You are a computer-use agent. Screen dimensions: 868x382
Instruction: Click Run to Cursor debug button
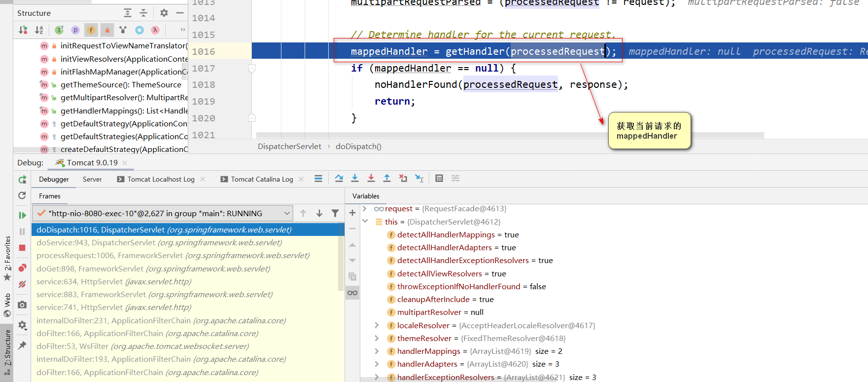pyautogui.click(x=419, y=179)
